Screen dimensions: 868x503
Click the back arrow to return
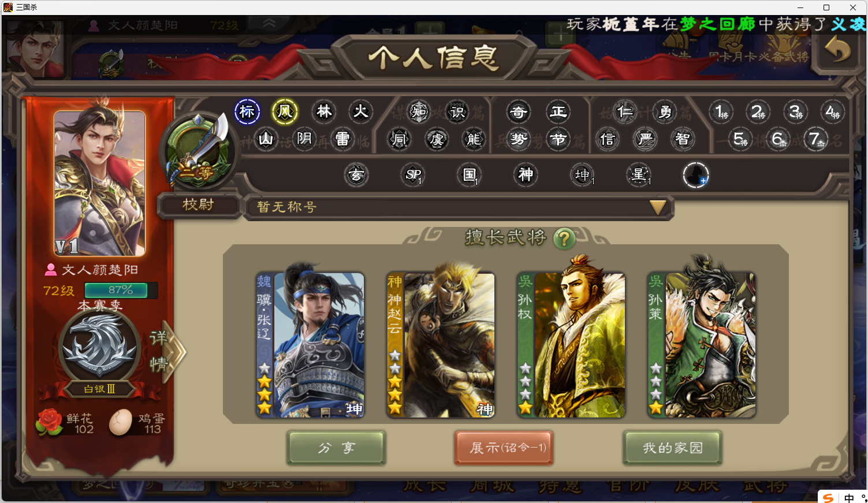837,50
